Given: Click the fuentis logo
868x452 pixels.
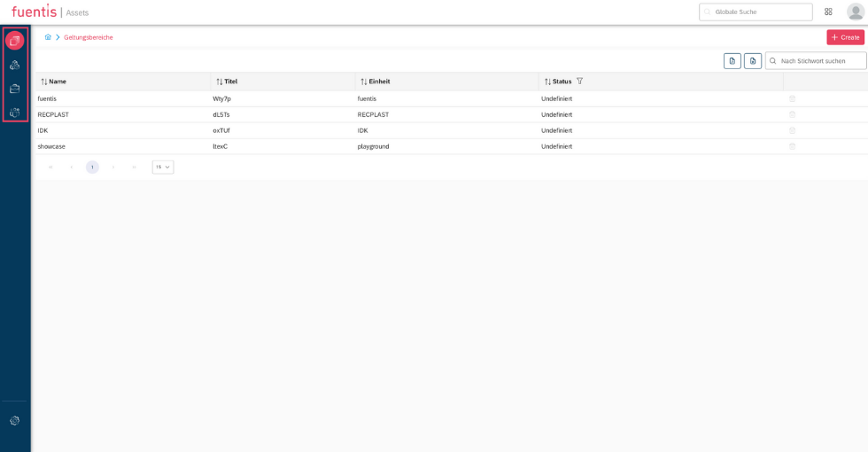Looking at the screenshot, I should (x=34, y=11).
